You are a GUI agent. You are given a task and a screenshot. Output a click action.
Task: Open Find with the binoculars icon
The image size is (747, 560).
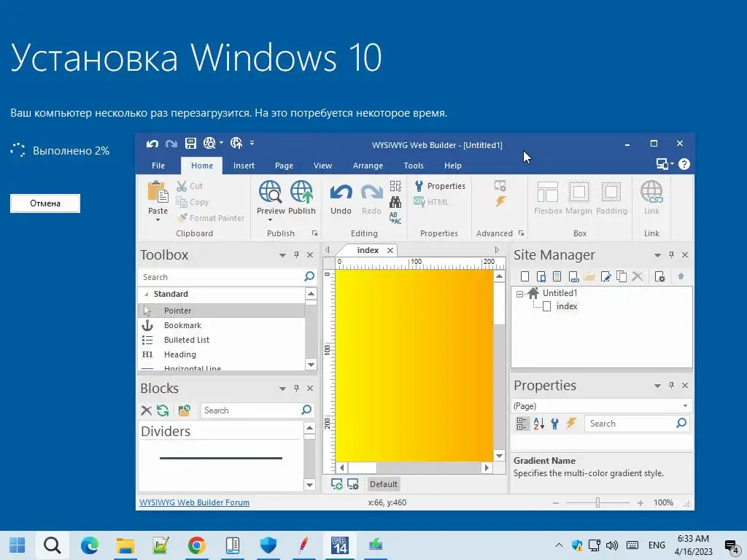pos(395,202)
